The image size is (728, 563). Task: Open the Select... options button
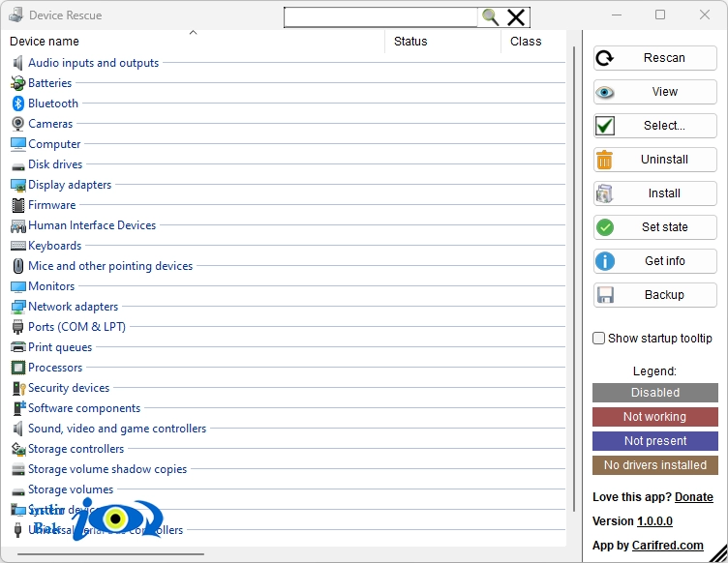click(654, 126)
